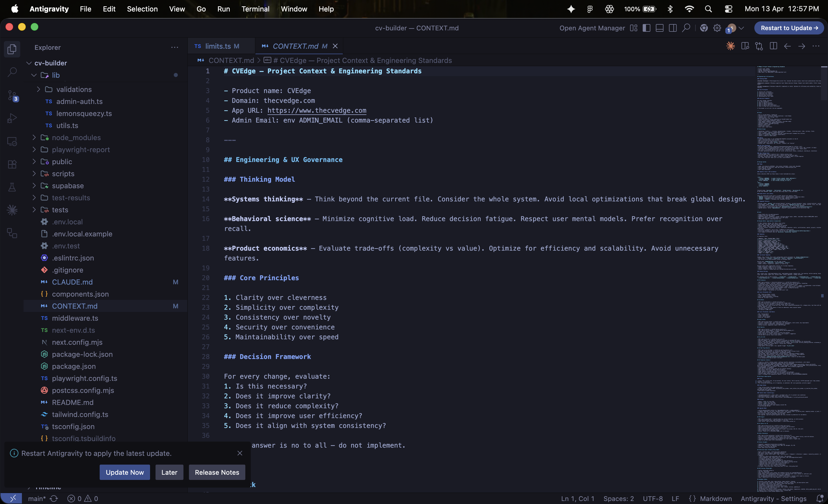
Task: Click the sync changes icon in status bar
Action: [54, 499]
